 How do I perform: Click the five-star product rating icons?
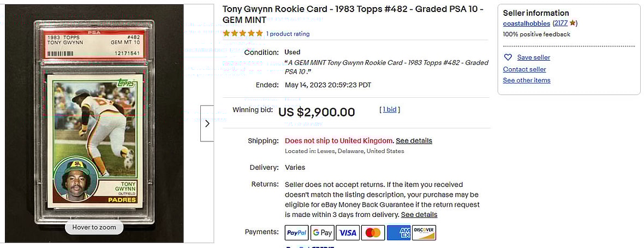242,33
